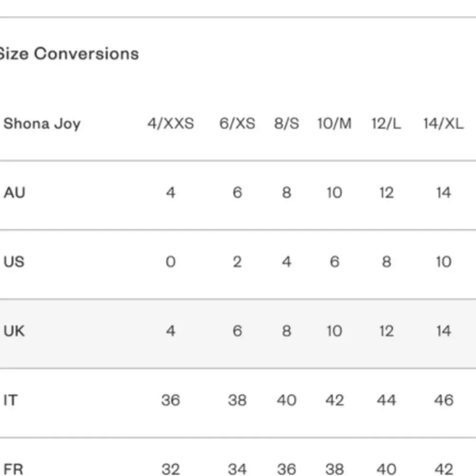The width and height of the screenshot is (476, 476).
Task: Select the 6/XS column header
Action: 237,124
